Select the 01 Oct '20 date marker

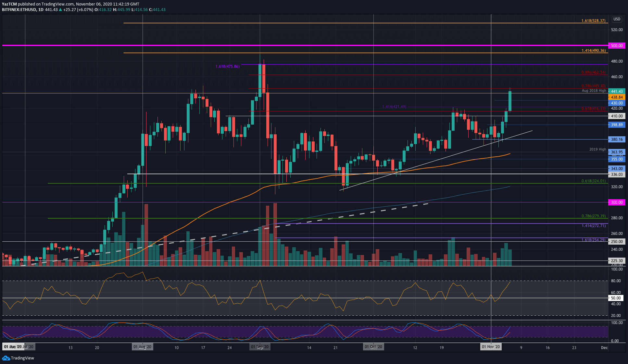coord(373,347)
